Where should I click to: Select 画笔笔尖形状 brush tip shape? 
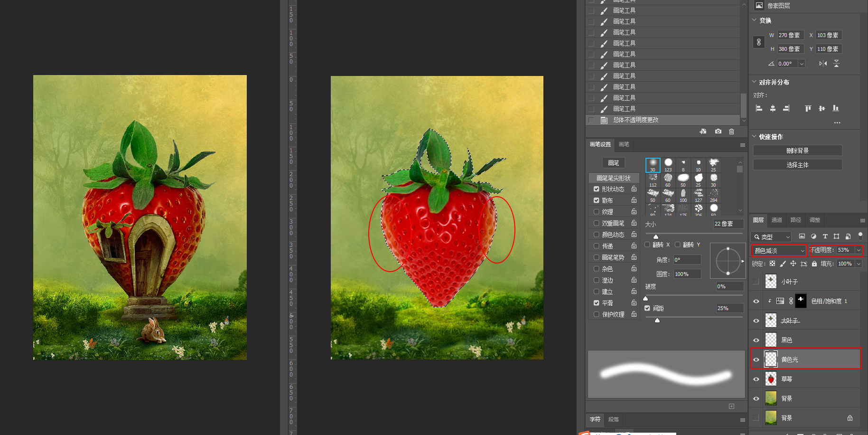pos(614,178)
